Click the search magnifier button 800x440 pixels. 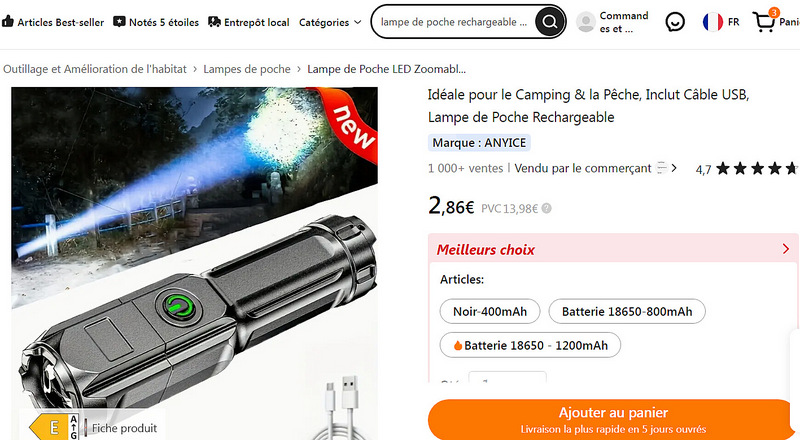549,21
